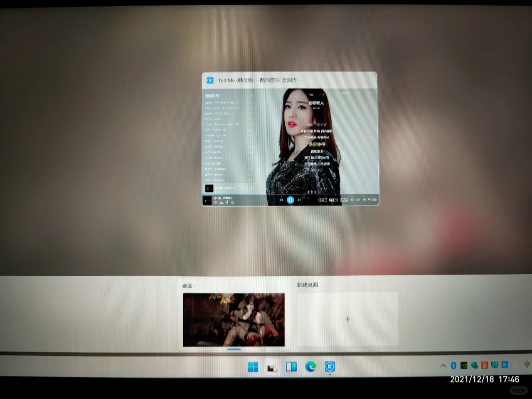The height and width of the screenshot is (399, 532).
Task: Toggle the heart to favorite the current song
Action: pos(216,202)
